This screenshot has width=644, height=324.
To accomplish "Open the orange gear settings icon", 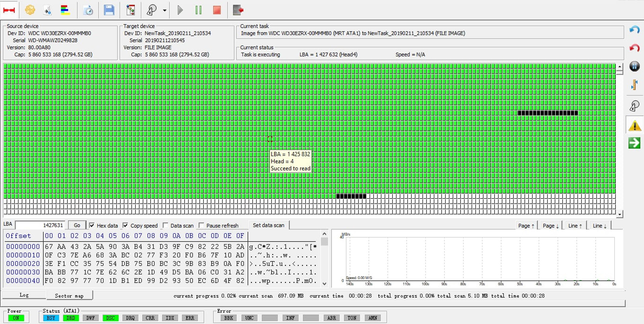I will click(x=30, y=10).
